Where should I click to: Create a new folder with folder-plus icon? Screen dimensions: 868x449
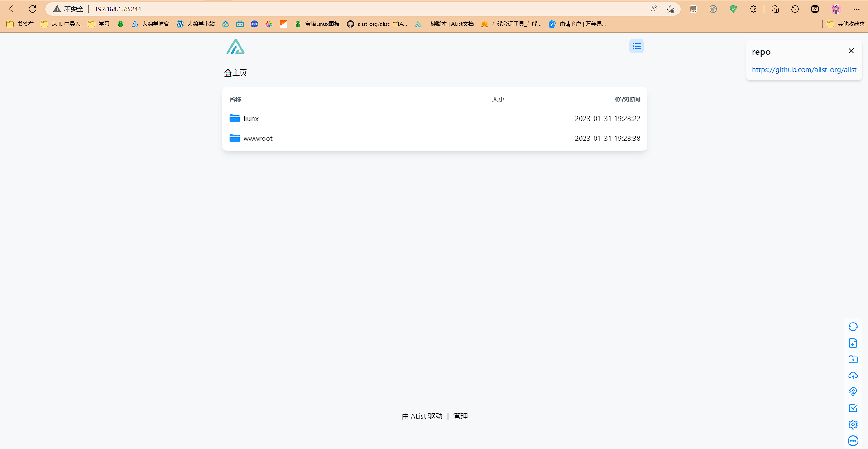pyautogui.click(x=853, y=359)
